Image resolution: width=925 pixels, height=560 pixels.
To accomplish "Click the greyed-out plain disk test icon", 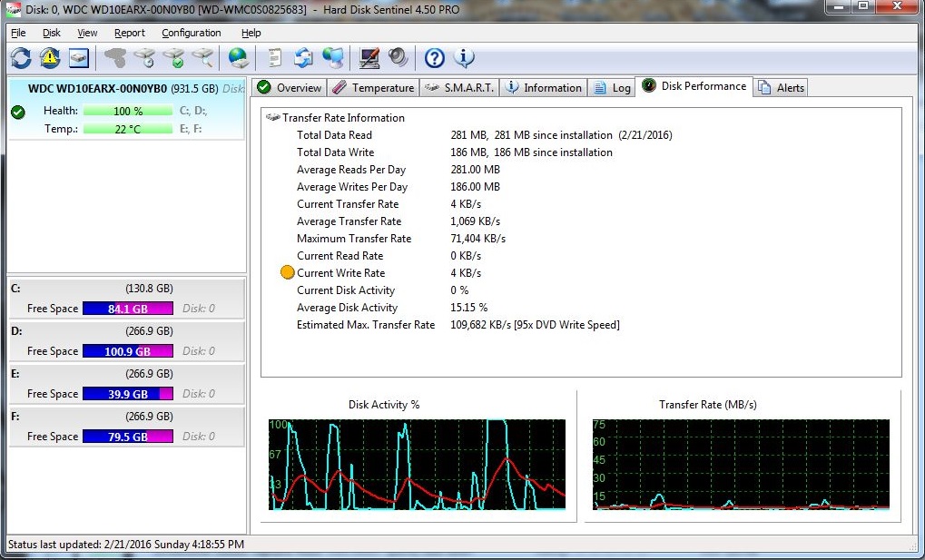I will [x=115, y=58].
